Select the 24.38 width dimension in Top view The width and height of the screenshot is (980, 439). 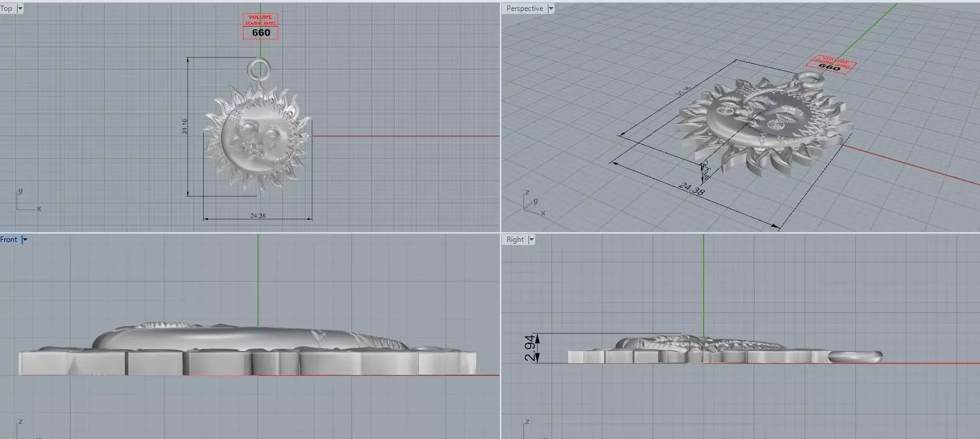[x=258, y=215]
